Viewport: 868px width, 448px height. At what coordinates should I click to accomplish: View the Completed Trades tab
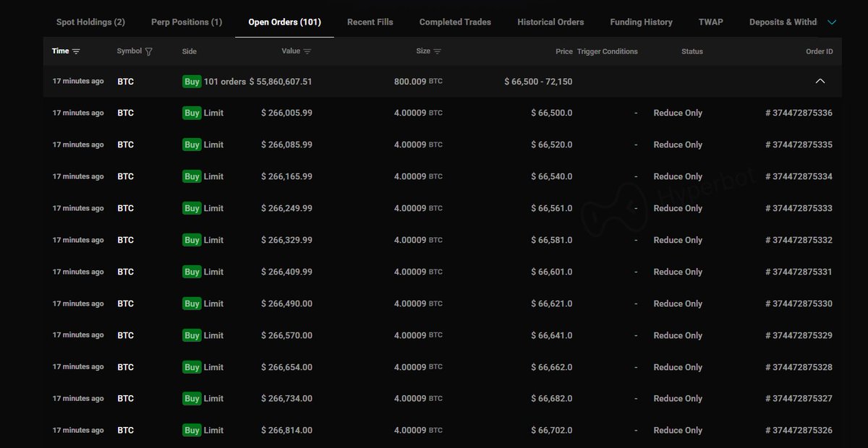click(x=455, y=22)
